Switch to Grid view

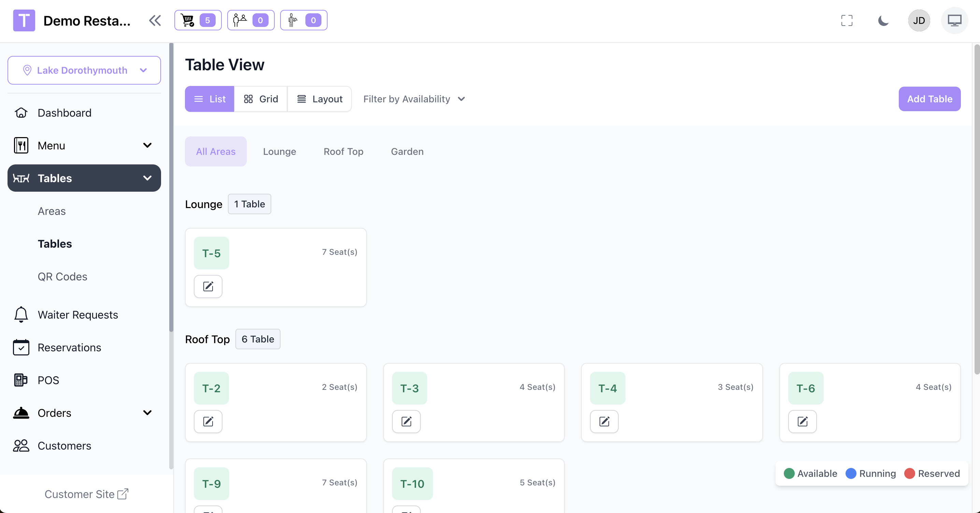click(261, 99)
